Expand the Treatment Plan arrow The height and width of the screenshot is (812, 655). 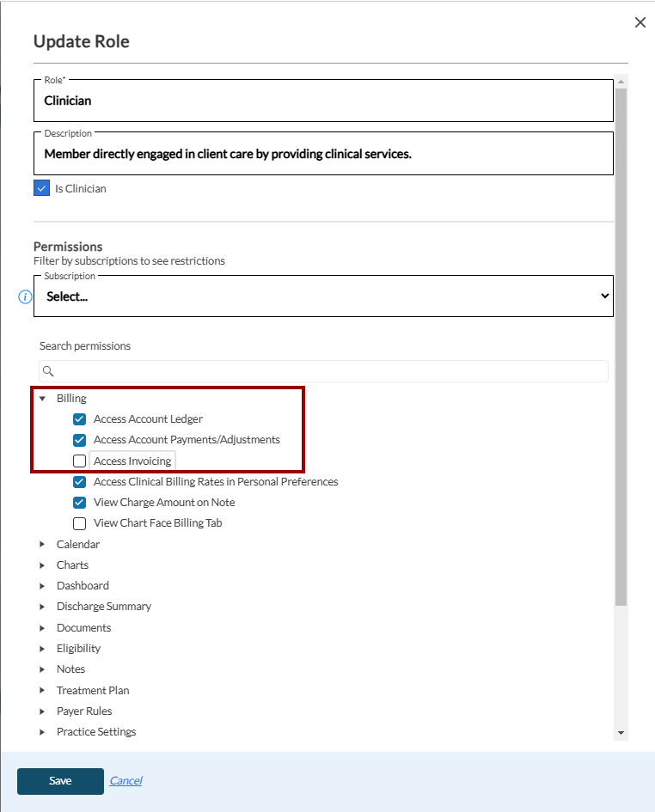coord(42,691)
